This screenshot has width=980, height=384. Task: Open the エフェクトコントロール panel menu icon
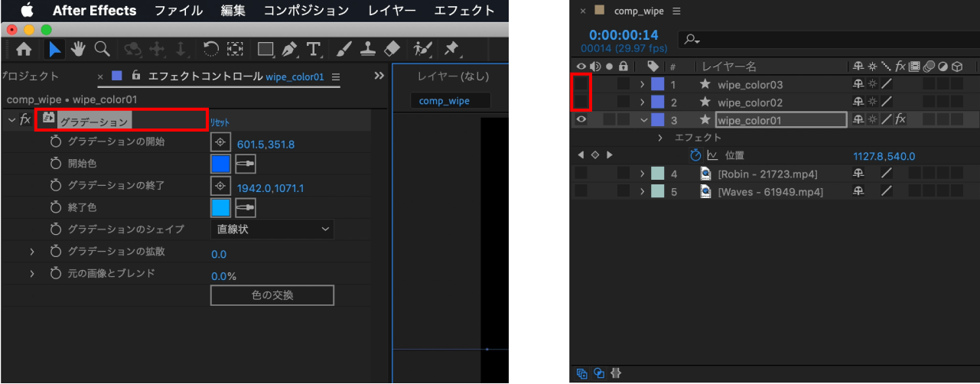pos(335,77)
